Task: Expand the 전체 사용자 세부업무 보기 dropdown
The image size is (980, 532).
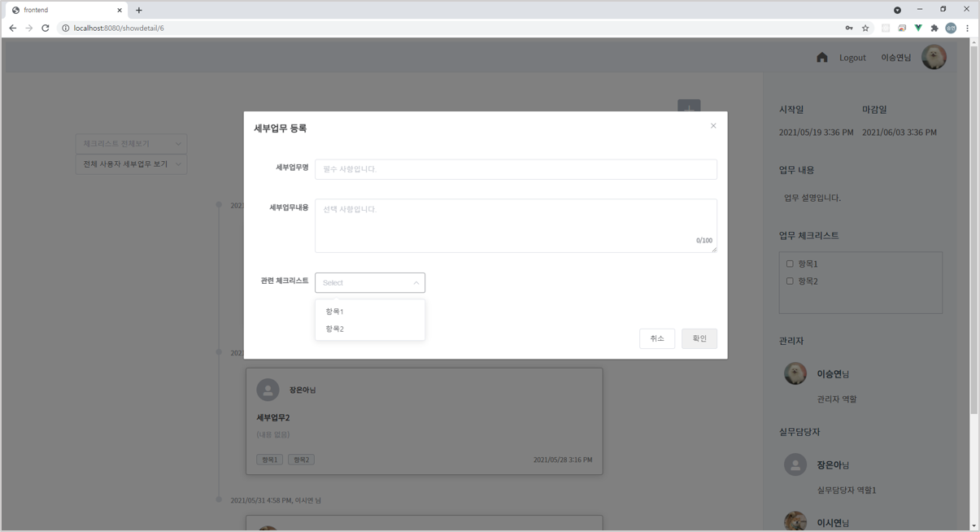Action: (131, 164)
